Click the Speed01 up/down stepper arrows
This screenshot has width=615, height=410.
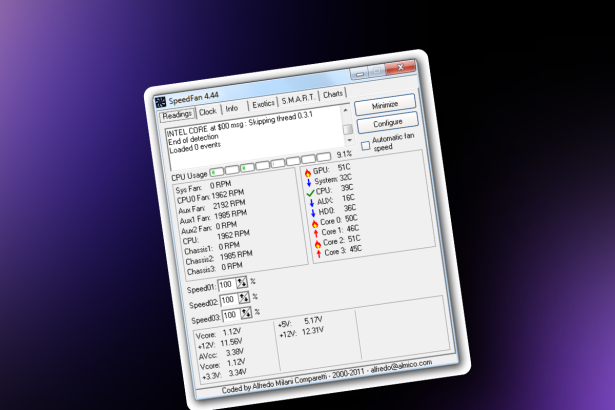242,282
